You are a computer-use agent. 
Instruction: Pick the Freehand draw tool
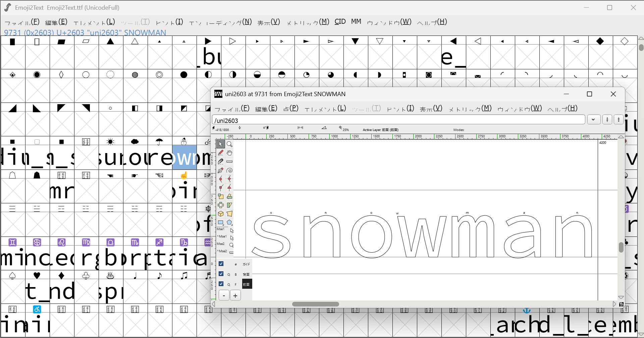click(x=220, y=153)
